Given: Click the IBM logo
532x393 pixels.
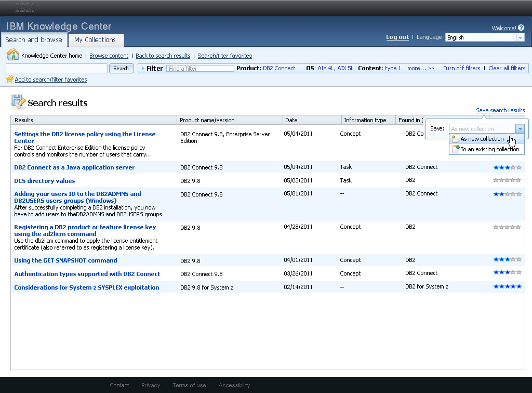Looking at the screenshot, I should point(25,8).
